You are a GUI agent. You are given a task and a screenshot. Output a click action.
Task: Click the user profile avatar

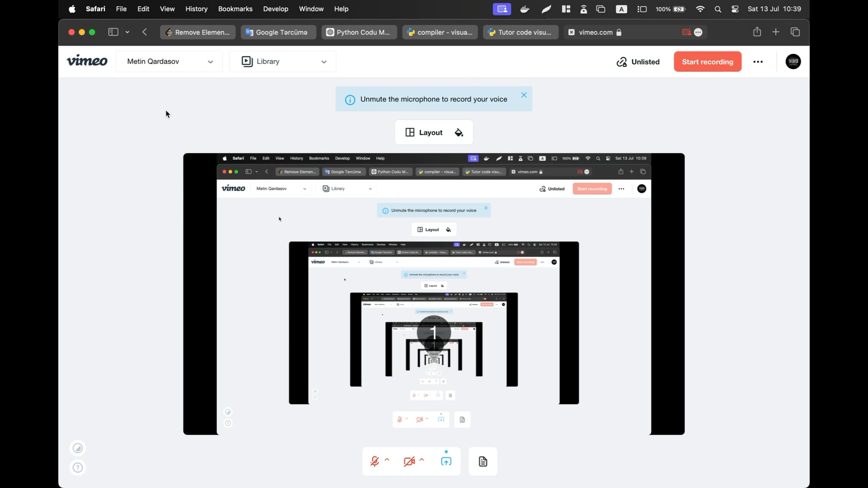793,62
